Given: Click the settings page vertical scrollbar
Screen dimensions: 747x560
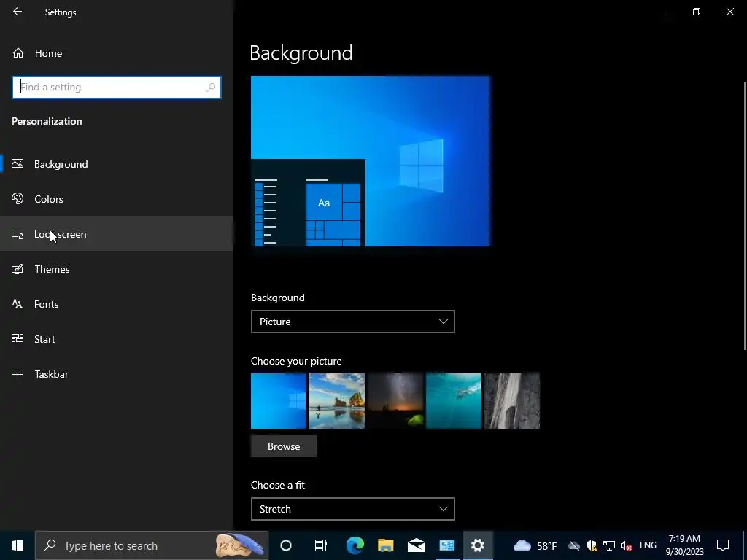Looking at the screenshot, I should tap(744, 216).
